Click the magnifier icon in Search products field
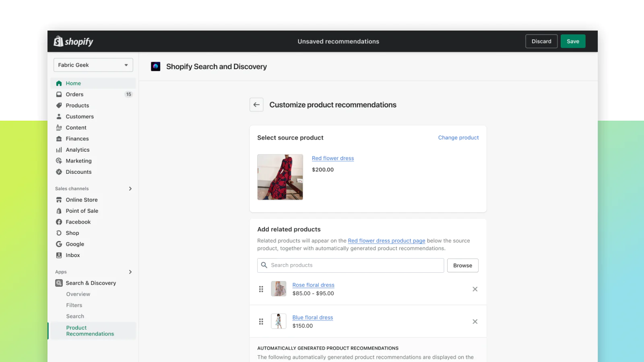 [x=264, y=265]
